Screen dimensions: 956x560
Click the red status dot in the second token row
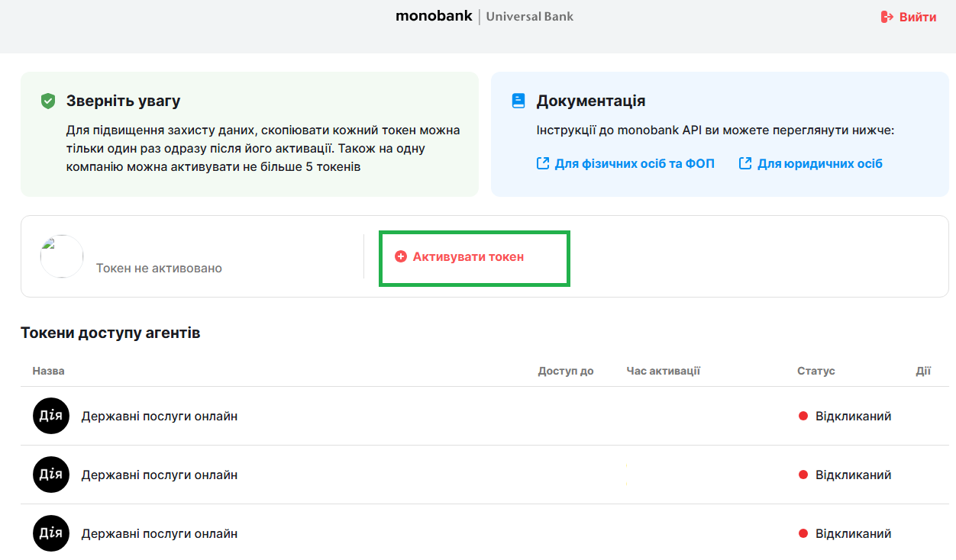click(x=803, y=475)
